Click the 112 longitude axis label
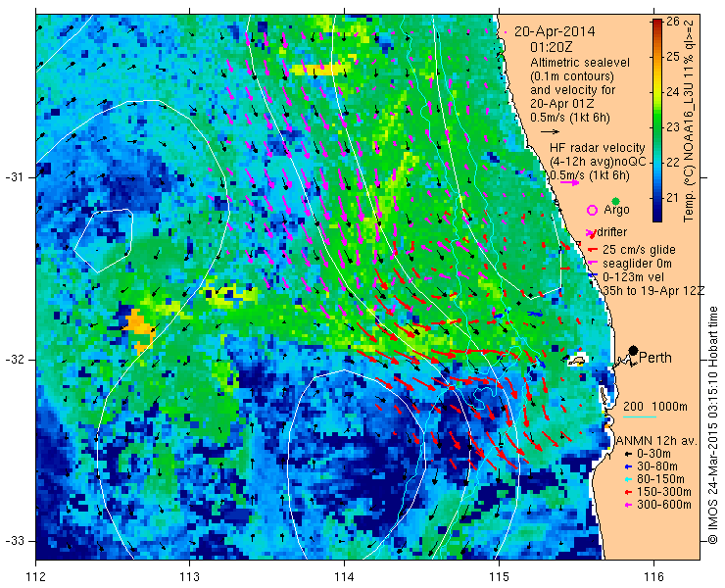The height and width of the screenshot is (588, 725). point(35,577)
